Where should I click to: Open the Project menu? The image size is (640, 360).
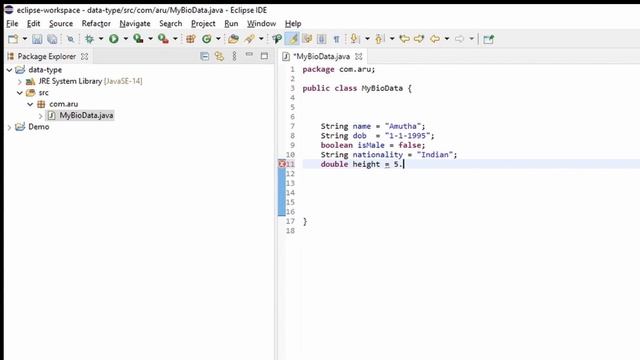pyautogui.click(x=203, y=24)
